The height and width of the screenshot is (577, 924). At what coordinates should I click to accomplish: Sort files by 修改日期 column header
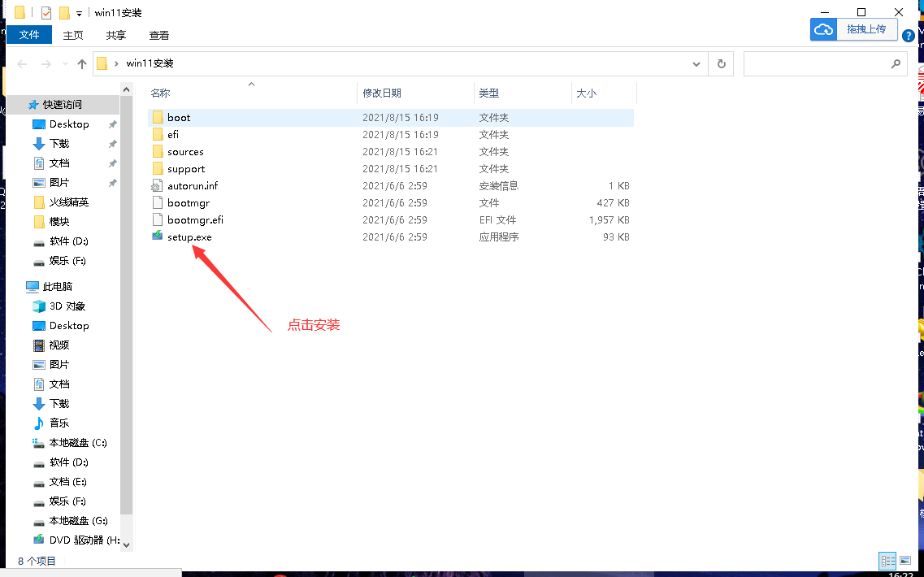click(382, 93)
